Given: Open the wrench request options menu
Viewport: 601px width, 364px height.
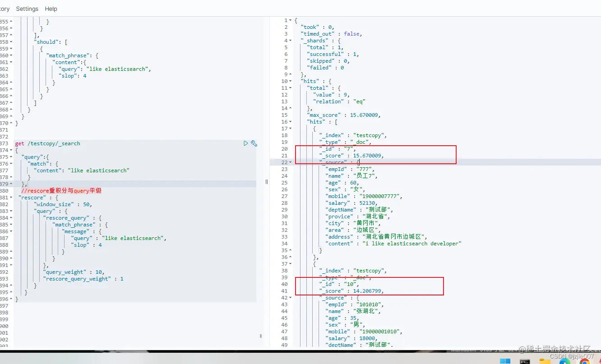Looking at the screenshot, I should click(254, 143).
